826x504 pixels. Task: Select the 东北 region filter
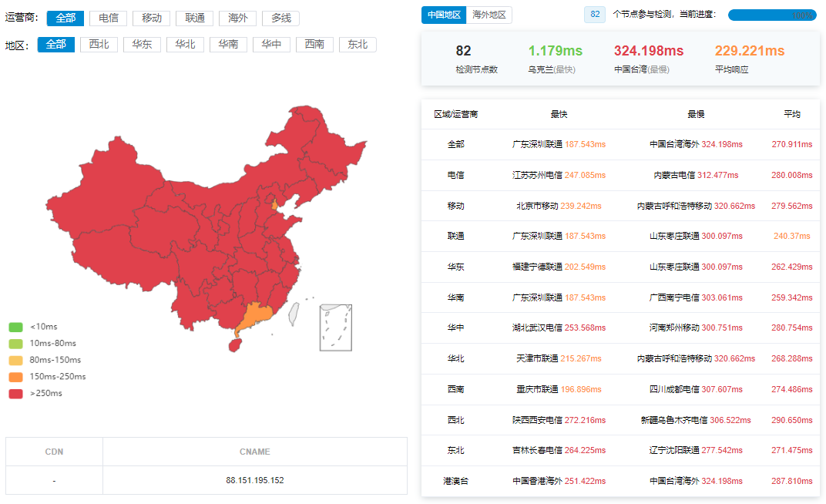(358, 45)
